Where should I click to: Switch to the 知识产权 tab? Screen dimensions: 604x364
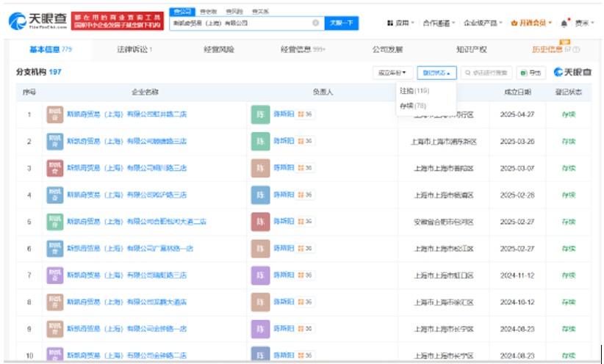click(471, 50)
